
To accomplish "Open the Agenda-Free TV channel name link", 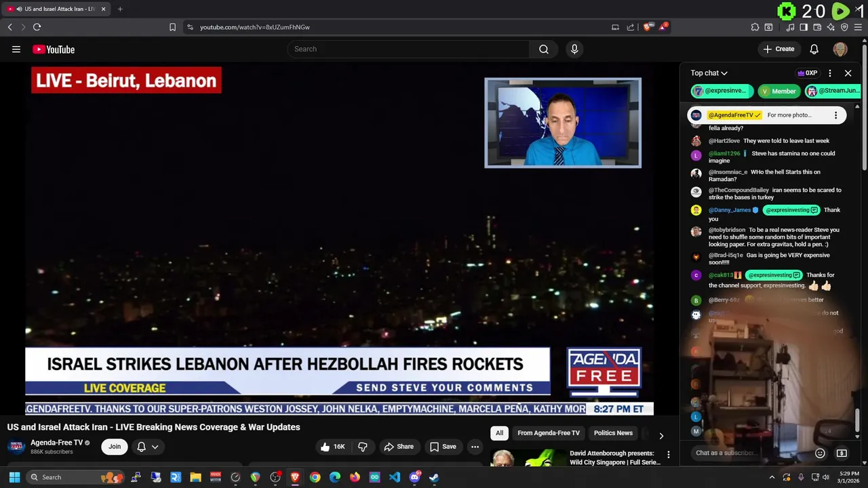I will click(56, 443).
